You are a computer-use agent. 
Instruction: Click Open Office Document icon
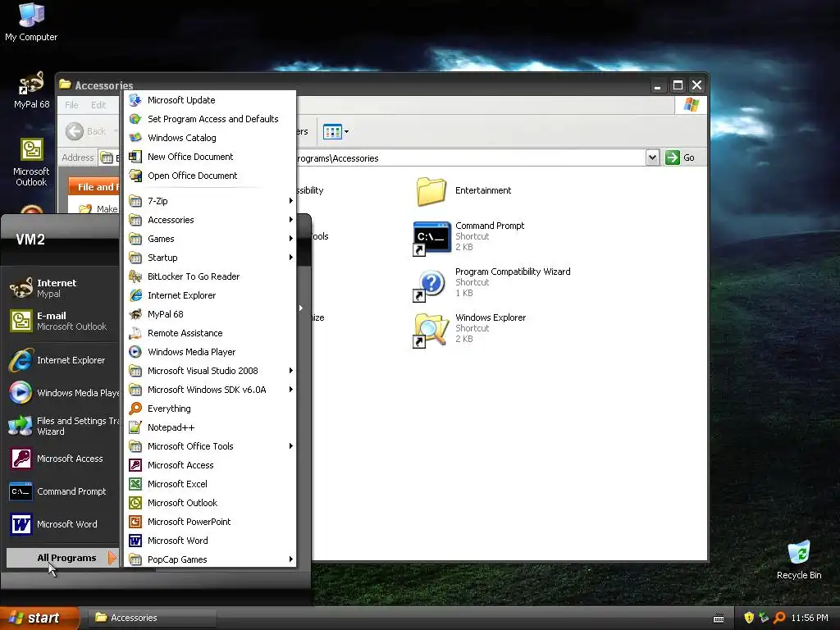pos(135,176)
